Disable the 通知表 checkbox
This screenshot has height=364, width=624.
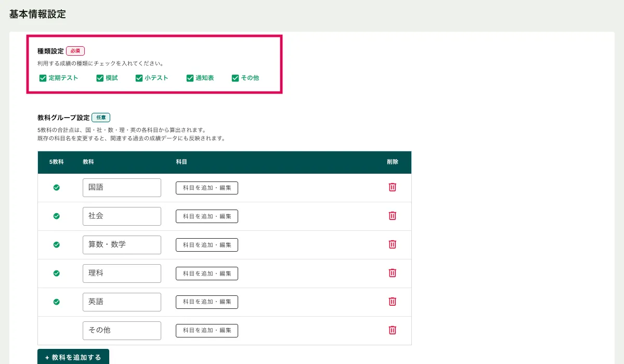[190, 78]
